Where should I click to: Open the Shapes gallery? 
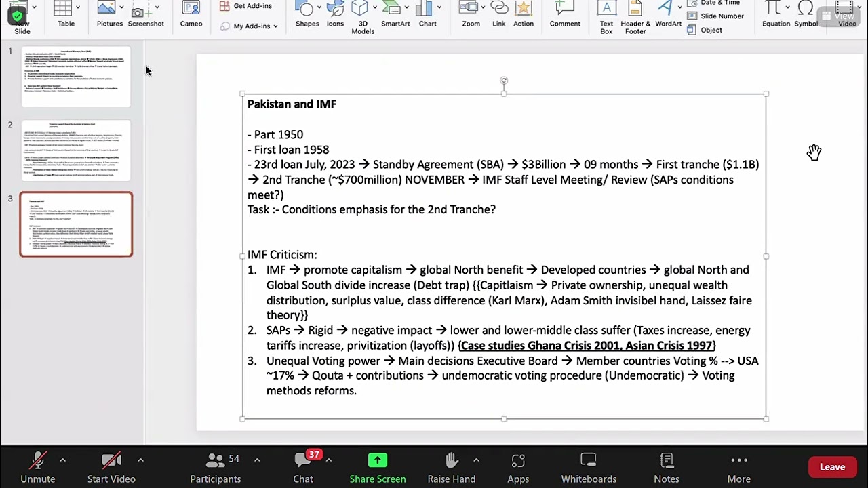pos(307,14)
